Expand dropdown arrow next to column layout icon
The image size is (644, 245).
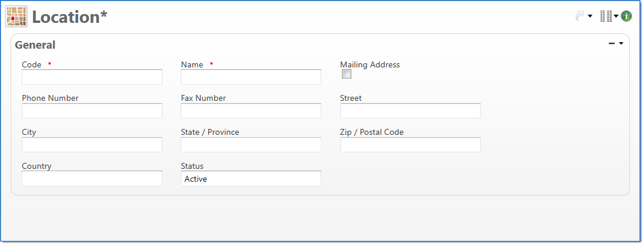(x=616, y=16)
